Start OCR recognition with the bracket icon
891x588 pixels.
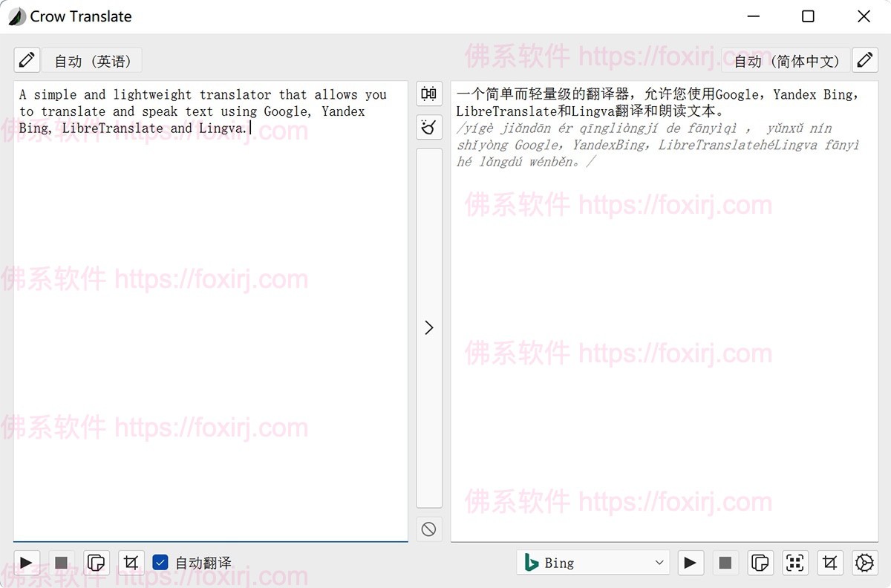(x=794, y=563)
